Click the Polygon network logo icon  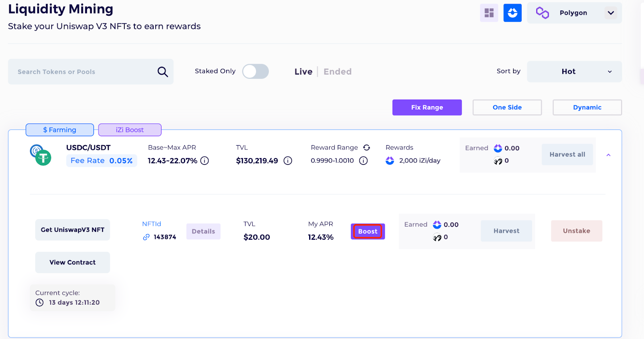coord(542,13)
